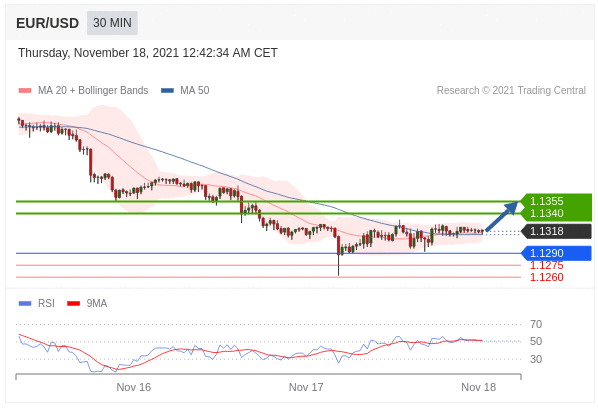Click the RSI 70 level label
This screenshot has width=598, height=408.
(536, 324)
